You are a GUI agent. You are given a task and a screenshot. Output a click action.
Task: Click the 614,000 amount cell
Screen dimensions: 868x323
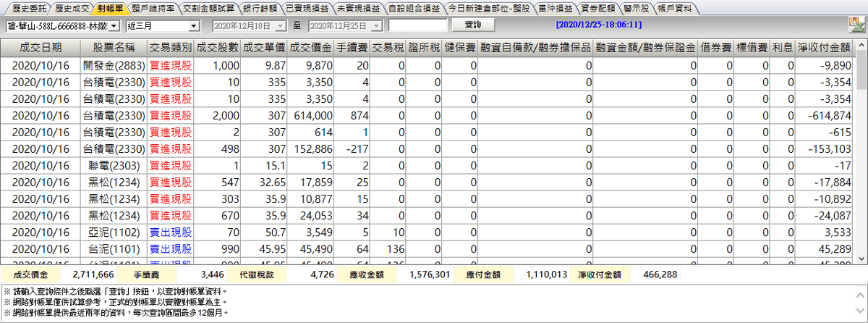(x=311, y=114)
